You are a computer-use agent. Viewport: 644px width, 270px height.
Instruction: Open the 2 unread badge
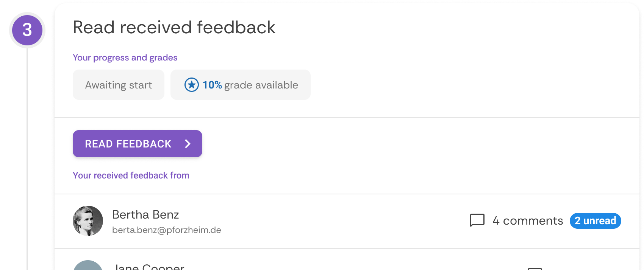pyautogui.click(x=595, y=221)
